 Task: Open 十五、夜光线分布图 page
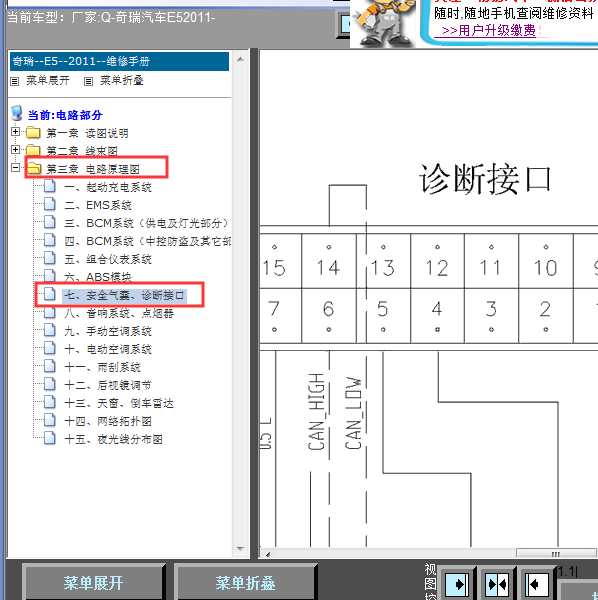tap(113, 439)
